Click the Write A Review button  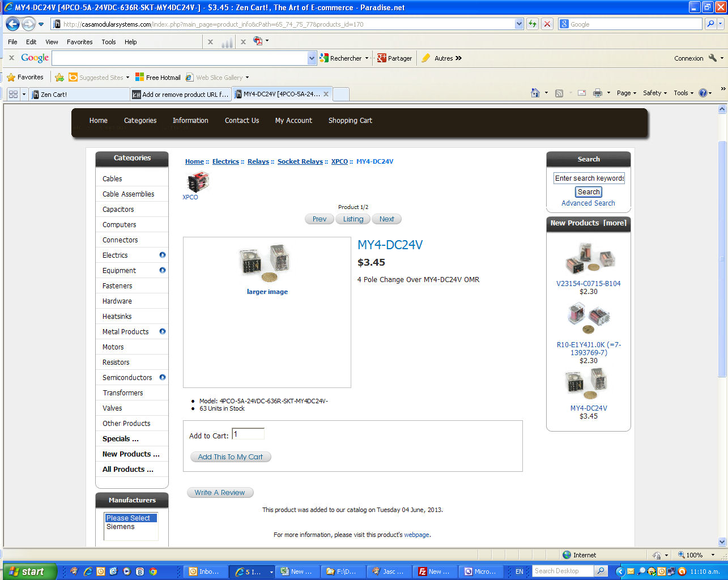point(220,493)
